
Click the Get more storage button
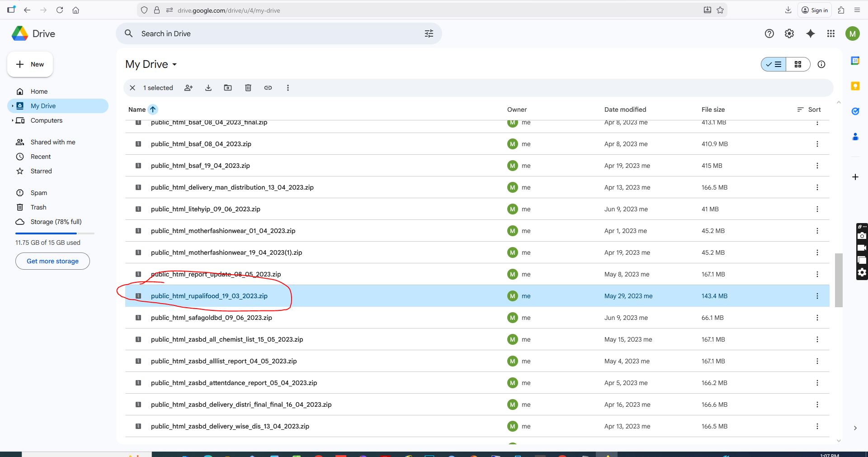click(x=52, y=261)
